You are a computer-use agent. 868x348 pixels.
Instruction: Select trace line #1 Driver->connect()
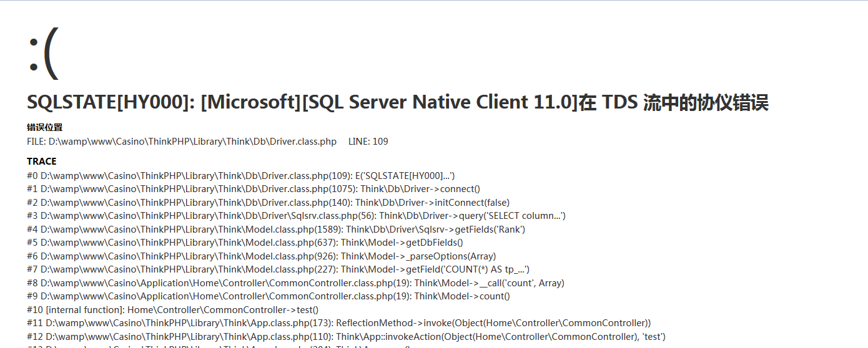(253, 189)
